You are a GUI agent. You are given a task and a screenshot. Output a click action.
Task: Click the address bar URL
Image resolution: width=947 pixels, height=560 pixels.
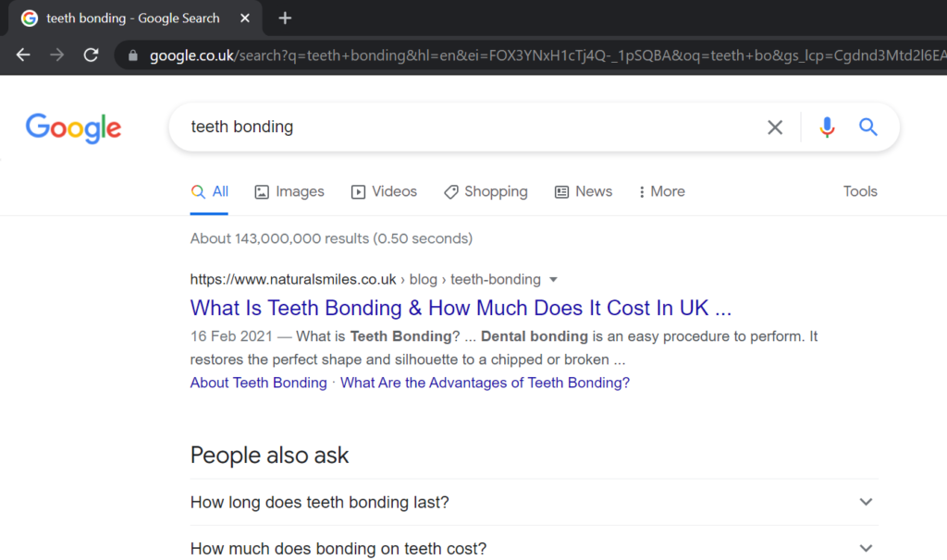pyautogui.click(x=547, y=55)
